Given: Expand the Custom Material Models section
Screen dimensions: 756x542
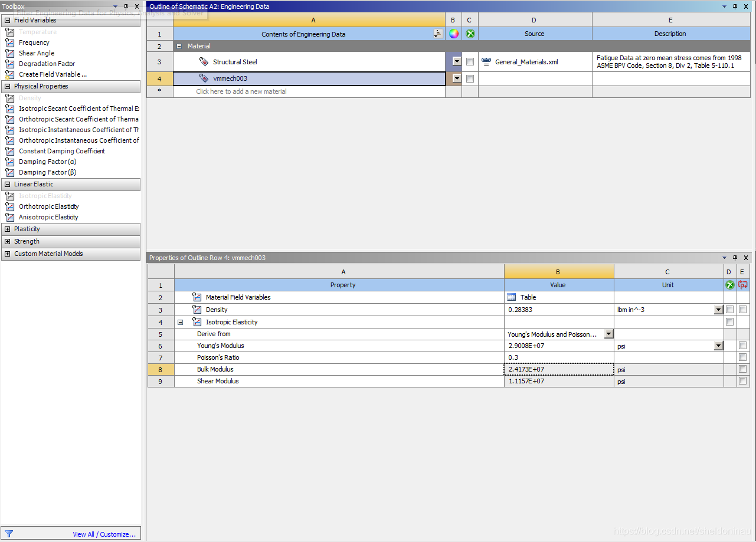Looking at the screenshot, I should click(x=8, y=254).
